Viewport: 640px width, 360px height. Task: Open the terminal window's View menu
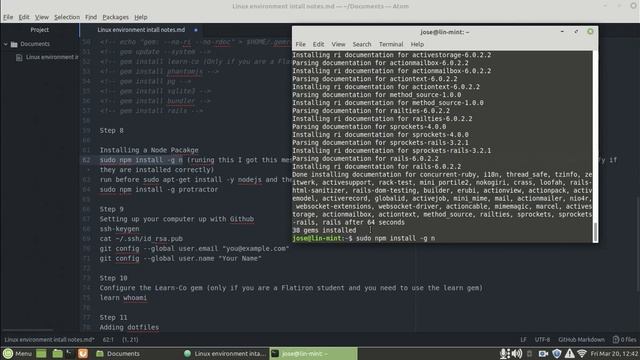point(338,44)
